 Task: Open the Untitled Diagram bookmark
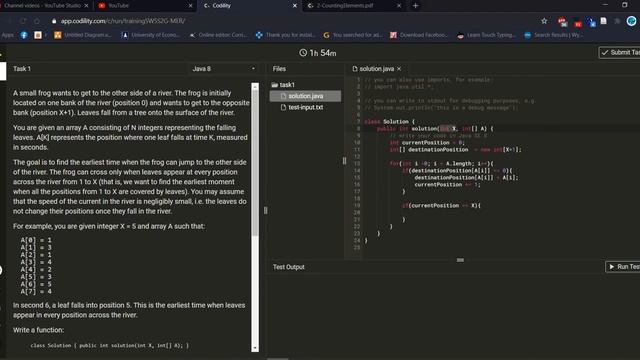83,35
